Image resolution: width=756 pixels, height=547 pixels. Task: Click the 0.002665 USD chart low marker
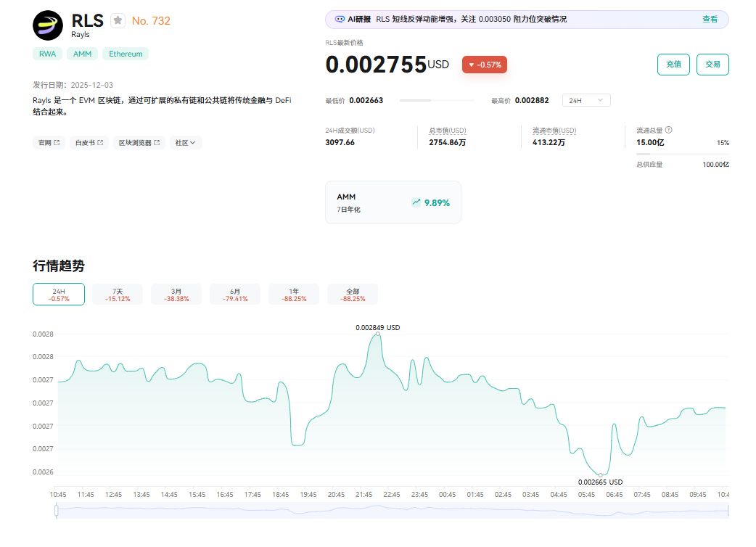click(600, 475)
